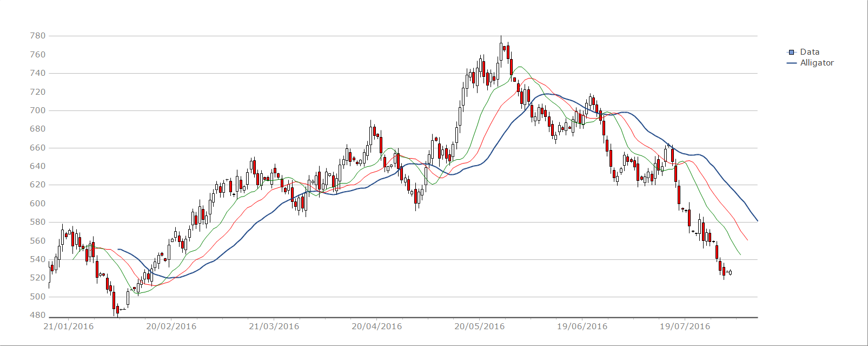Image resolution: width=868 pixels, height=346 pixels.
Task: Click the 680 value axis label
Action: (x=38, y=129)
